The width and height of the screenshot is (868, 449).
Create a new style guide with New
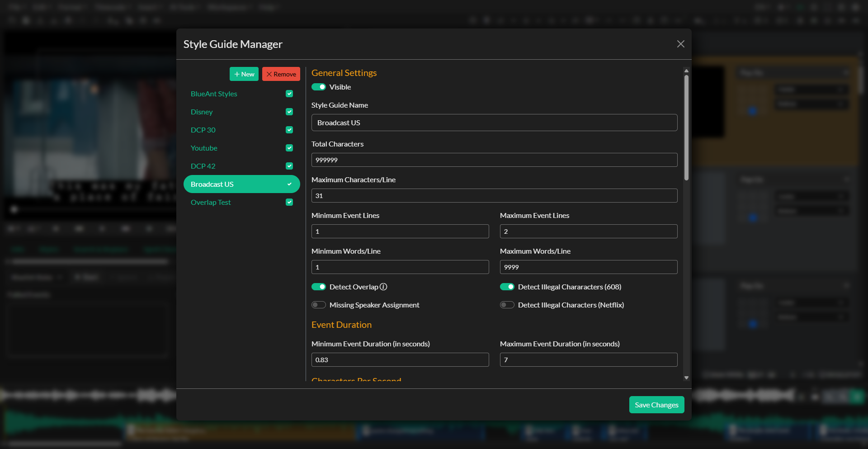(x=244, y=74)
